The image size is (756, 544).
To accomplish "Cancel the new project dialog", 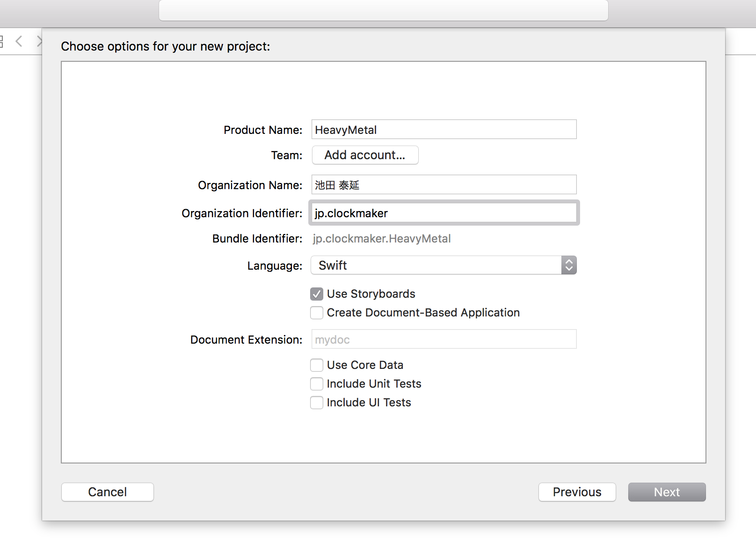I will coord(107,492).
